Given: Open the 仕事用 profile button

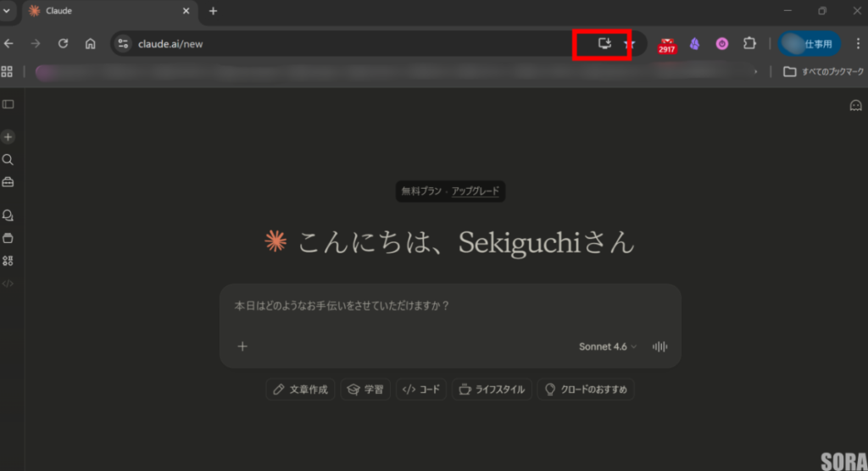Looking at the screenshot, I should [x=810, y=44].
